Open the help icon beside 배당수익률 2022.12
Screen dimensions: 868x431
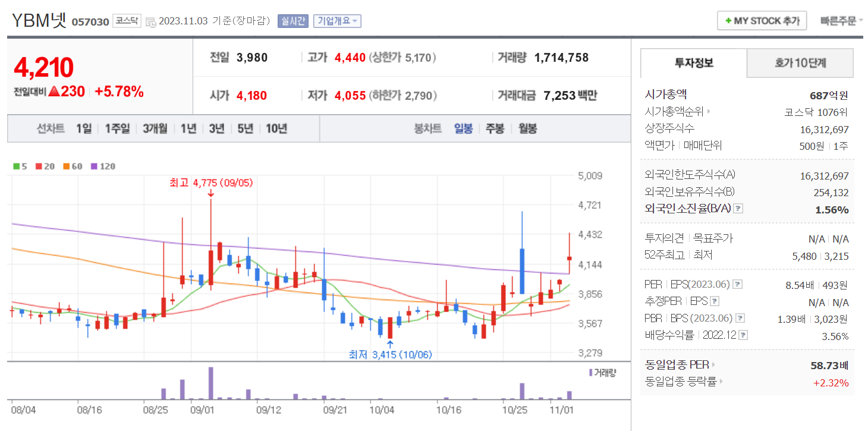coord(743,335)
